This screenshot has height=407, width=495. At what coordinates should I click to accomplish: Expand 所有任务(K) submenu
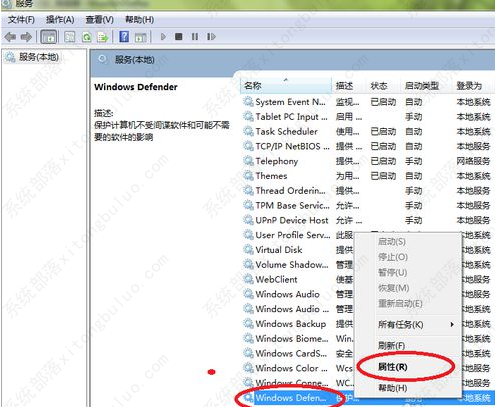(x=400, y=324)
